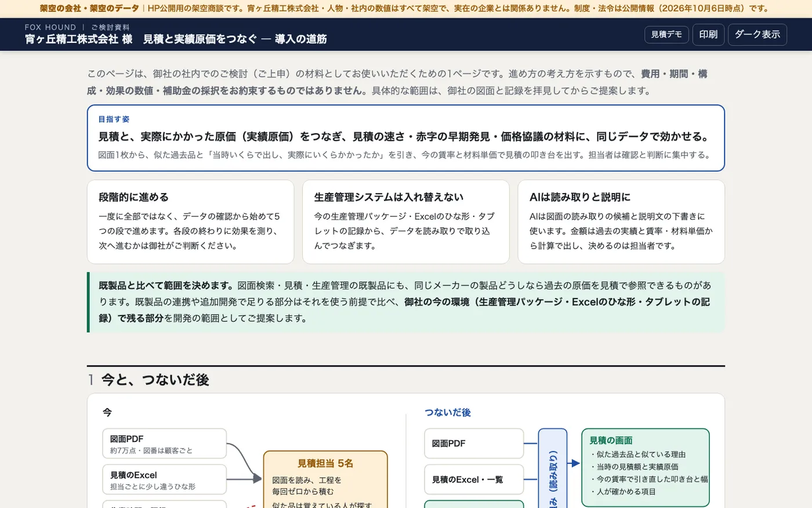Click the "架空の会社・架空のデータ" notice text
Screen dimensions: 812x508
click(89, 9)
